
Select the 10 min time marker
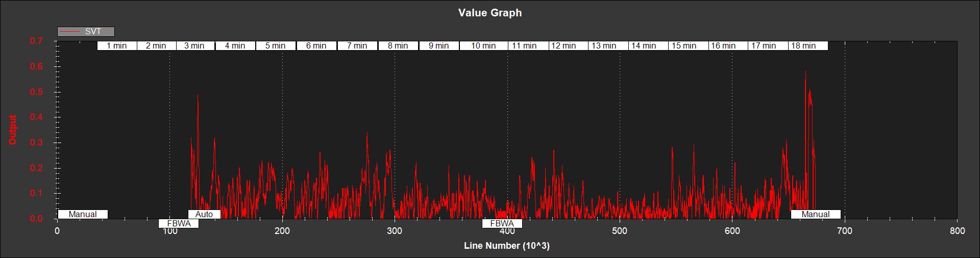483,46
